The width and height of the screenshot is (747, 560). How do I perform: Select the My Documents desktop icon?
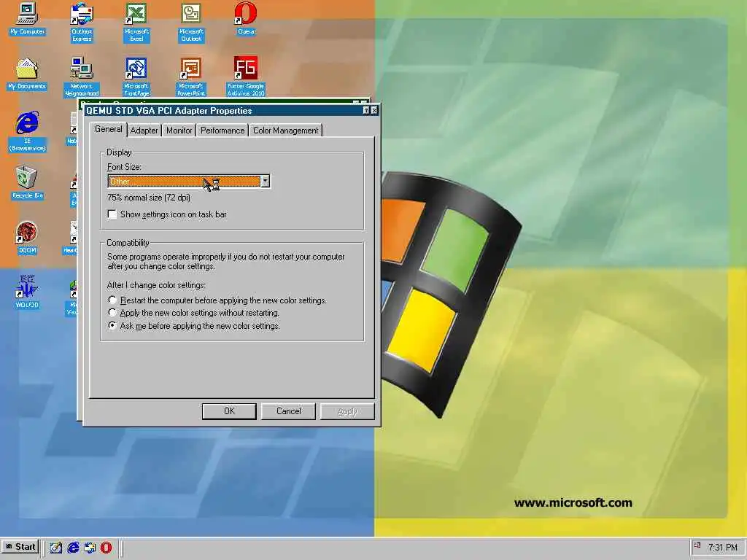click(27, 74)
